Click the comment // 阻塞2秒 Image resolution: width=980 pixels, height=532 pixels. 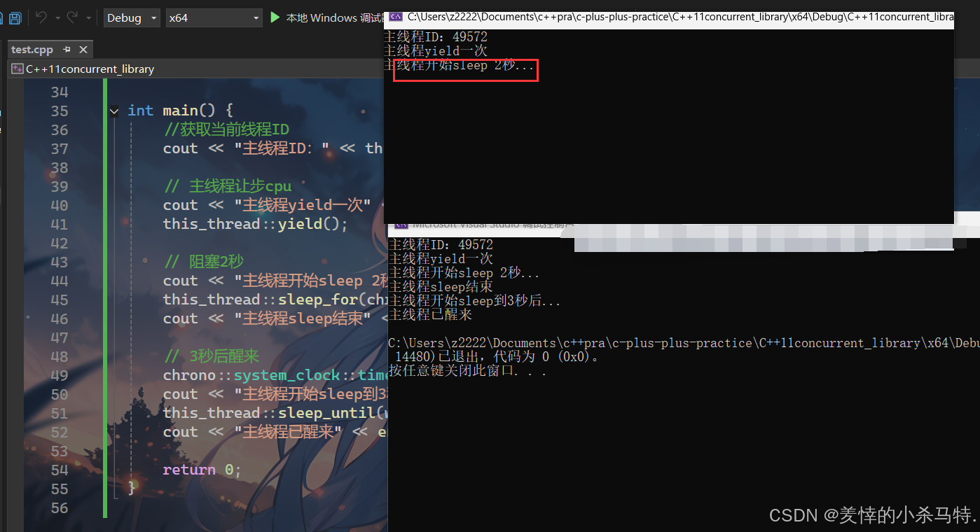[x=203, y=262]
